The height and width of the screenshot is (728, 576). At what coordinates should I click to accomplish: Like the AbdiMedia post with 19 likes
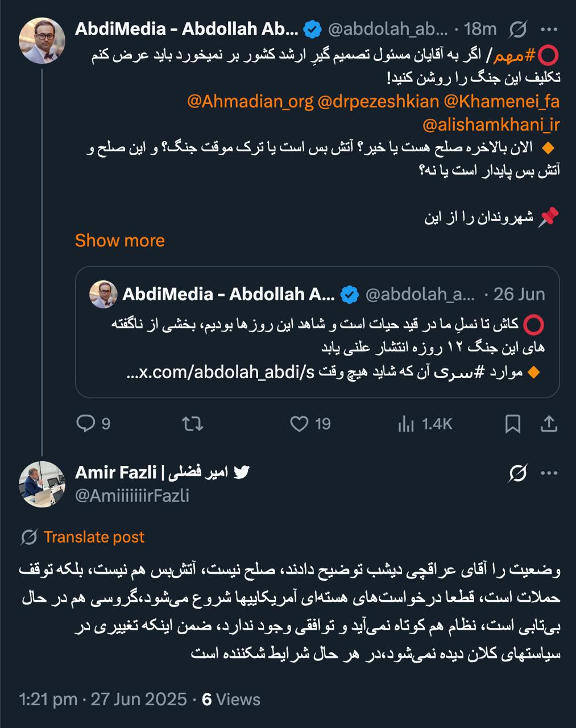click(x=299, y=424)
